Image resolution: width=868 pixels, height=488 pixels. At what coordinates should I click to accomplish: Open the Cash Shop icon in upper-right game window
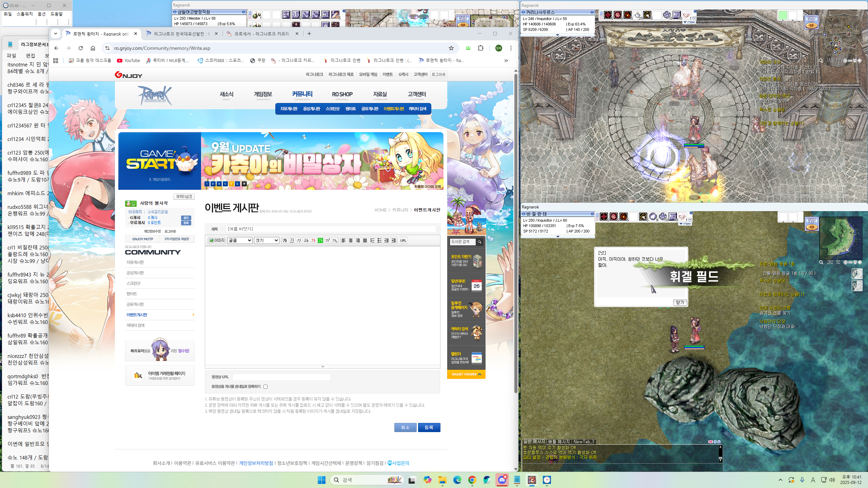811,22
